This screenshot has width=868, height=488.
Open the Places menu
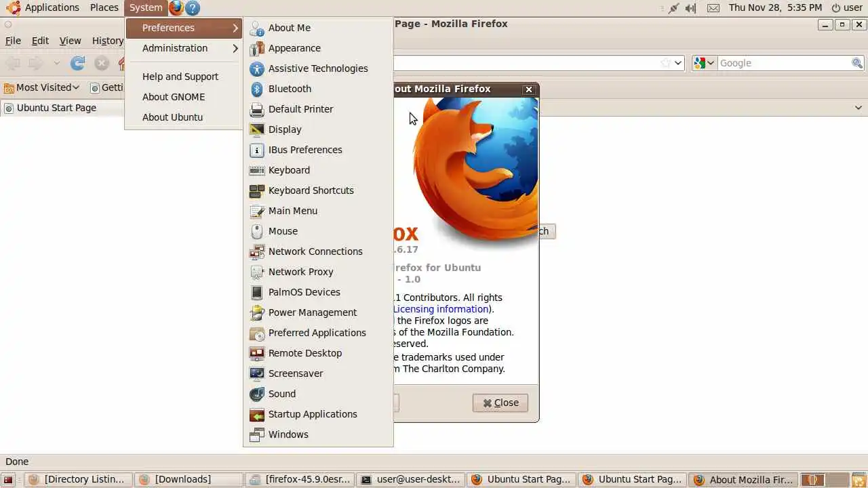[x=104, y=7]
